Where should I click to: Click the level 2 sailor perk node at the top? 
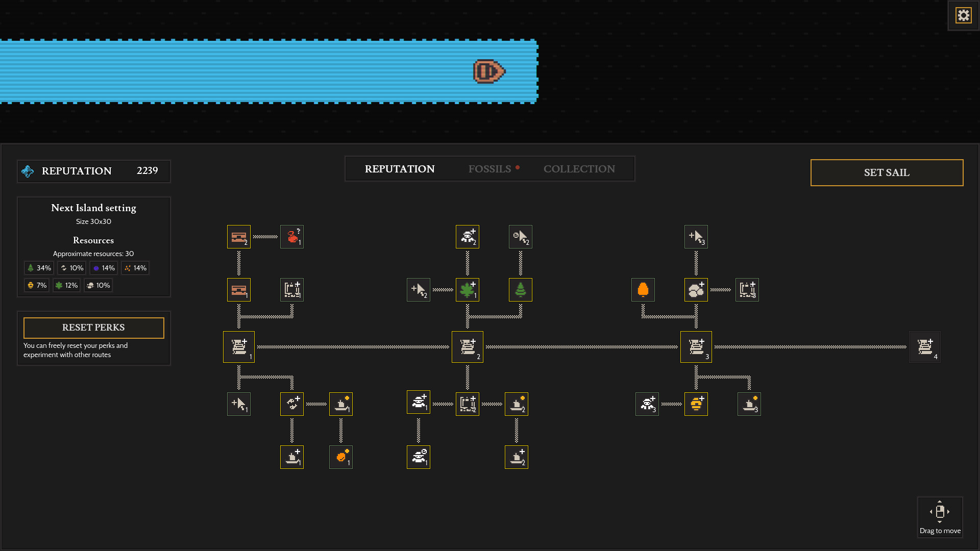[x=468, y=236]
